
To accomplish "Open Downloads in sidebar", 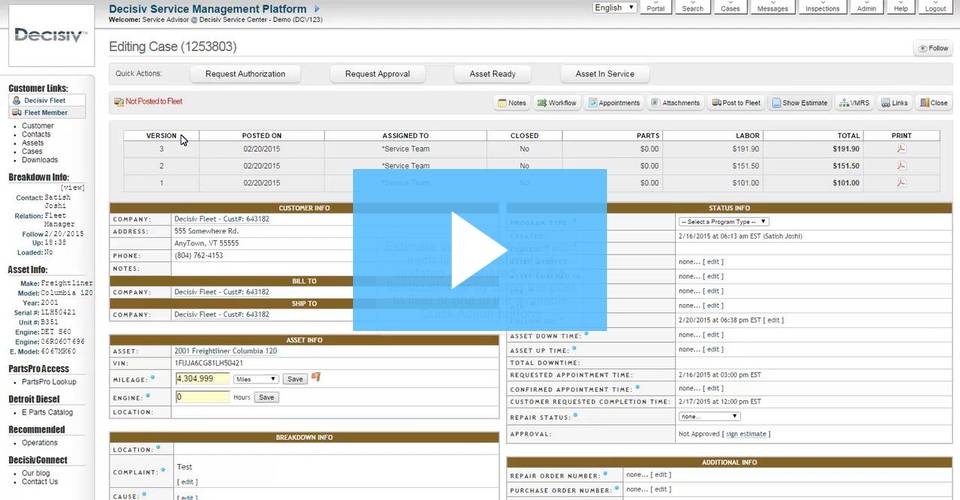I will (40, 160).
